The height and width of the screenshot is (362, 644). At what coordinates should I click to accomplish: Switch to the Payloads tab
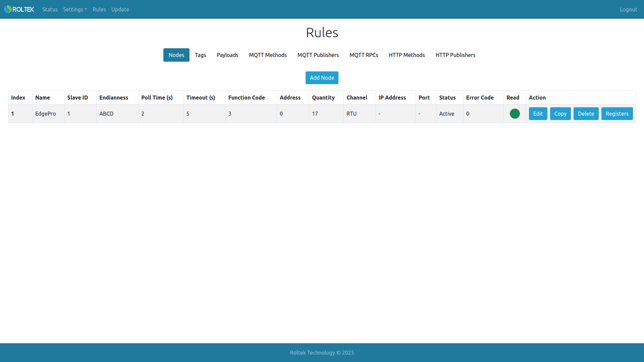coord(227,55)
